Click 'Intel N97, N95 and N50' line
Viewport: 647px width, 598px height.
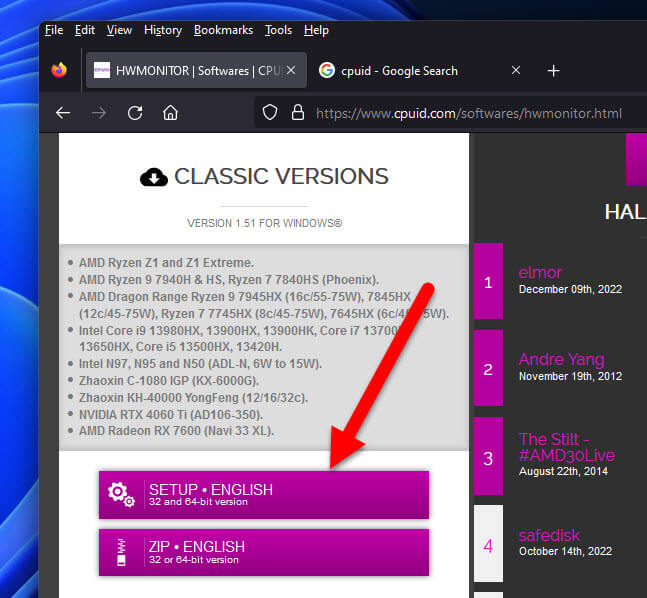(x=200, y=364)
